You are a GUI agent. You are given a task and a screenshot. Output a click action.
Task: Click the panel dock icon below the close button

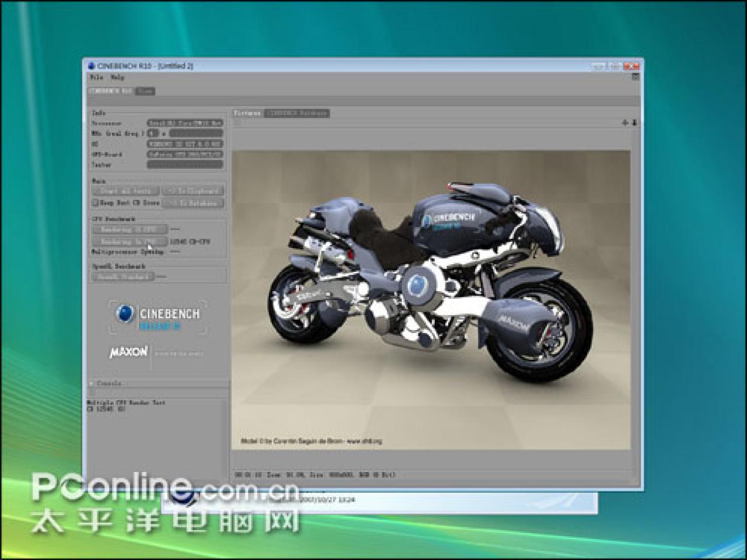[636, 77]
